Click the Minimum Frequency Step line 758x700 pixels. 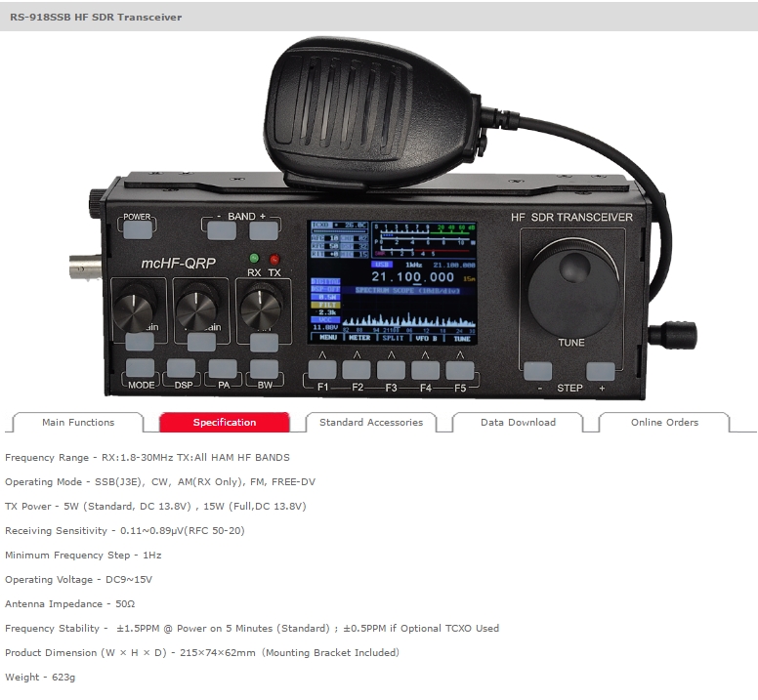pyautogui.click(x=83, y=556)
